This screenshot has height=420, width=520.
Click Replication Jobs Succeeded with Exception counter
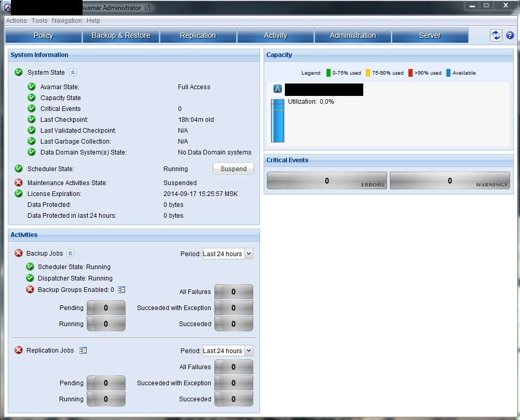point(234,383)
